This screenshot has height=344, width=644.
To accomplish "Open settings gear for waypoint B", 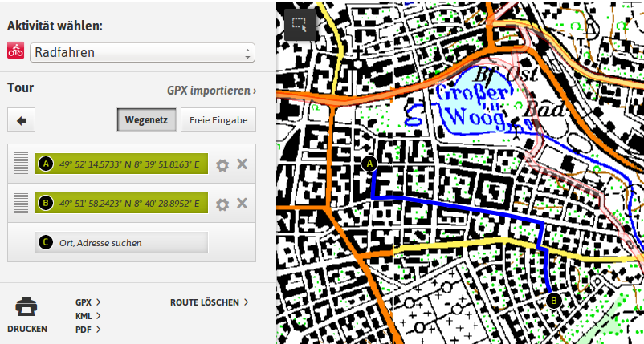I will [222, 204].
